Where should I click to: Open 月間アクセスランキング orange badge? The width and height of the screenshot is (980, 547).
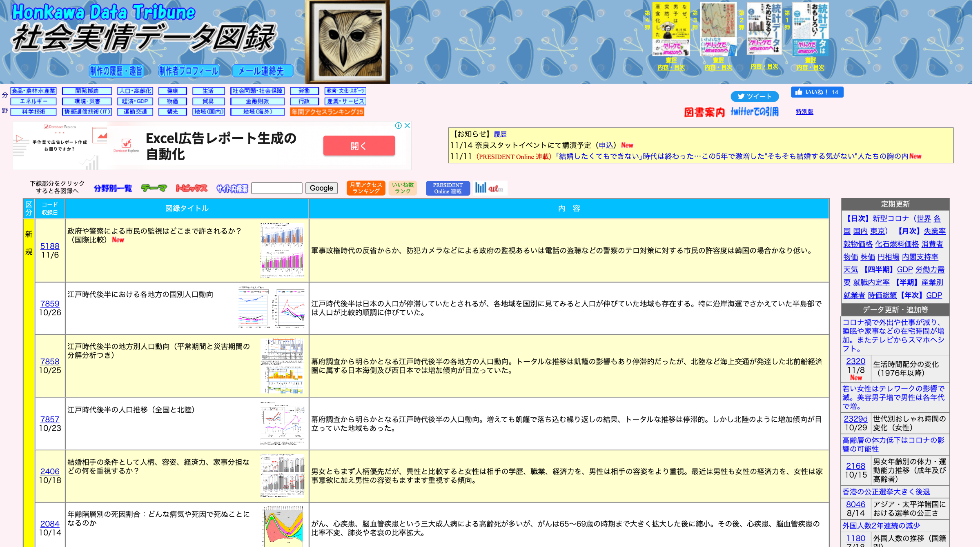pyautogui.click(x=366, y=188)
